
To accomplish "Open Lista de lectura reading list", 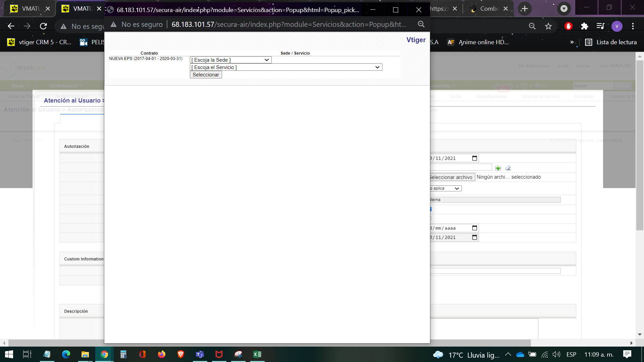I will pyautogui.click(x=611, y=42).
